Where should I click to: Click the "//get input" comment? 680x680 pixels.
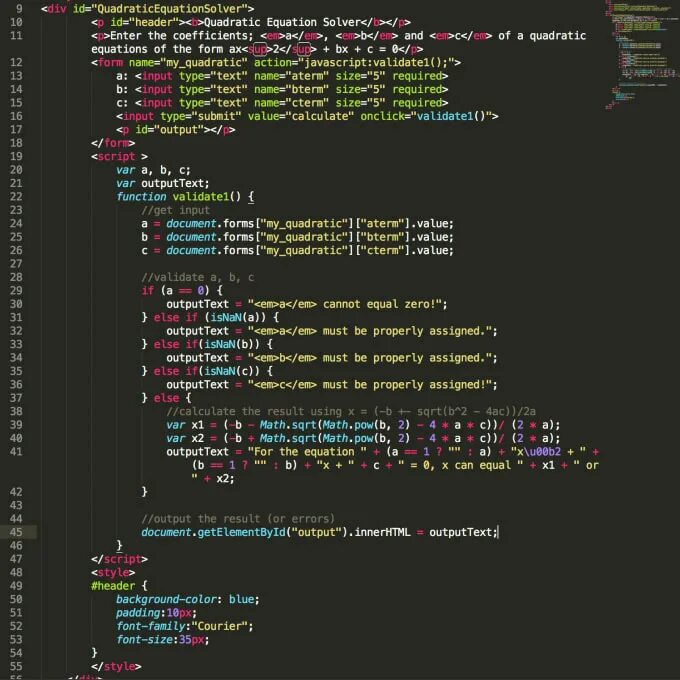[x=176, y=210]
